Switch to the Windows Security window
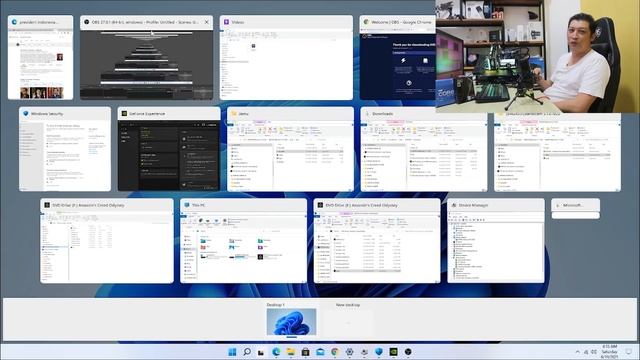Image resolution: width=640 pixels, height=360 pixels. 65,149
